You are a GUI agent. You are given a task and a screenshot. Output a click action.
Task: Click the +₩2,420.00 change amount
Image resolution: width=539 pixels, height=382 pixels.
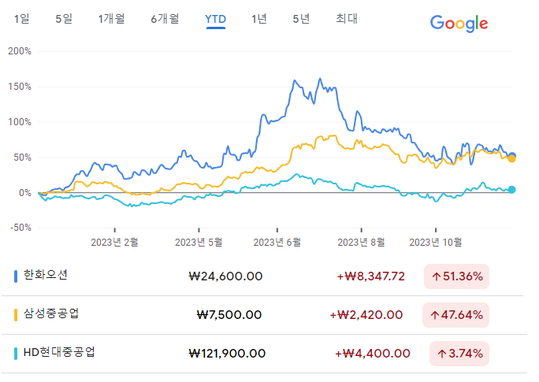[x=366, y=315]
